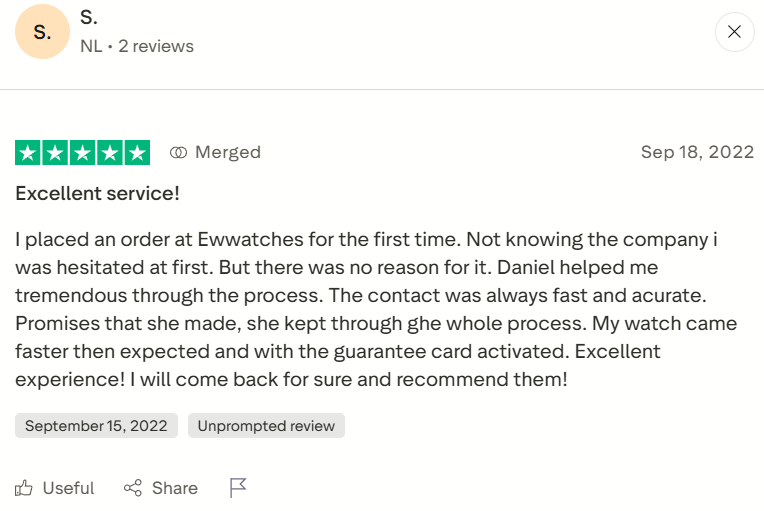The width and height of the screenshot is (764, 511).
Task: Open the 'Excellent service!' review title
Action: [x=97, y=193]
